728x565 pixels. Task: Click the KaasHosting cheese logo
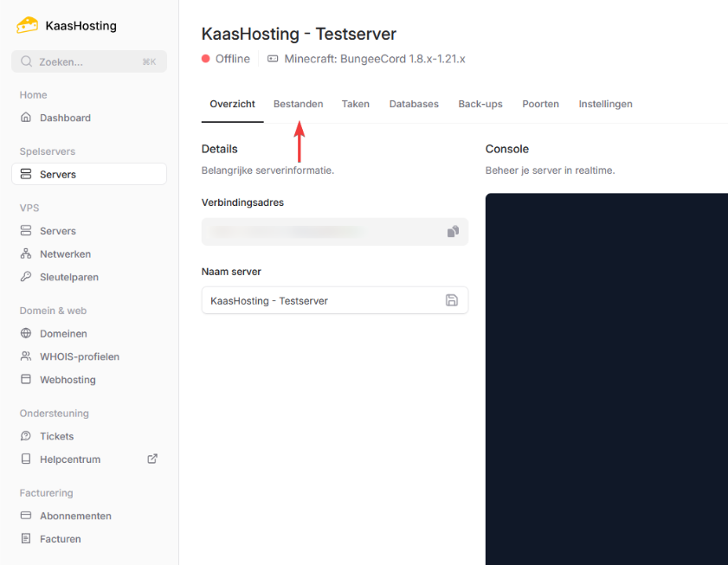pos(28,25)
